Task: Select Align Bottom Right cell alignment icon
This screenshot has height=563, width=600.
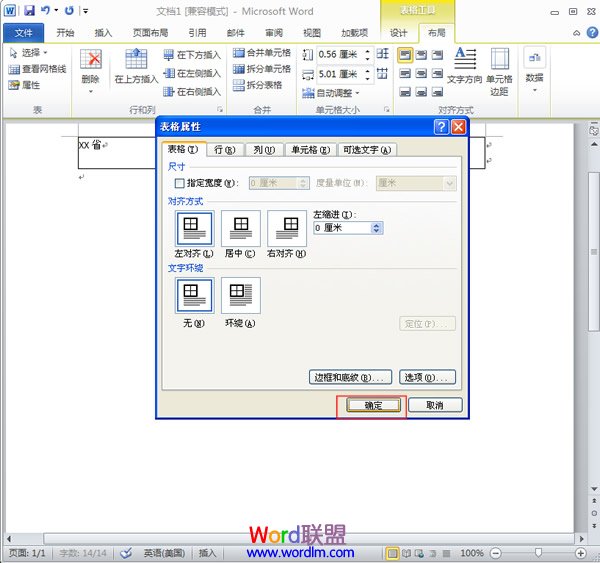Action: point(437,91)
